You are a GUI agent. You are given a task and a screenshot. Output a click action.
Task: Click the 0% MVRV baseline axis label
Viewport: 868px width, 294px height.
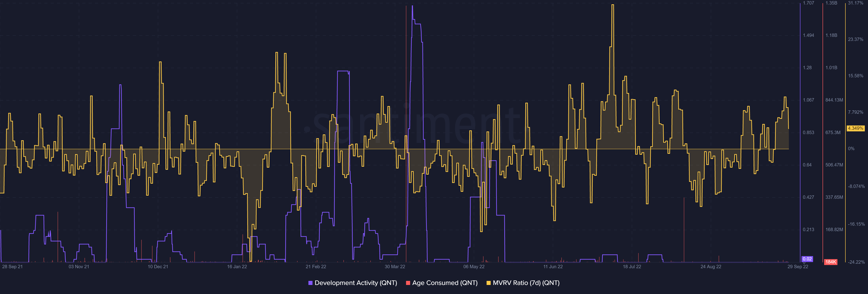click(851, 149)
